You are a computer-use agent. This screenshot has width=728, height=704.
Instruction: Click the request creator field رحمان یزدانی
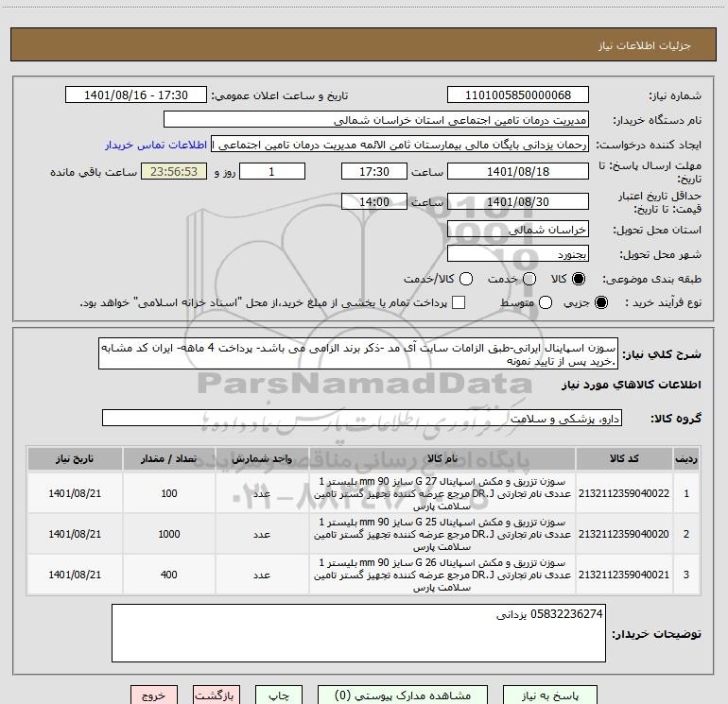tap(400, 144)
